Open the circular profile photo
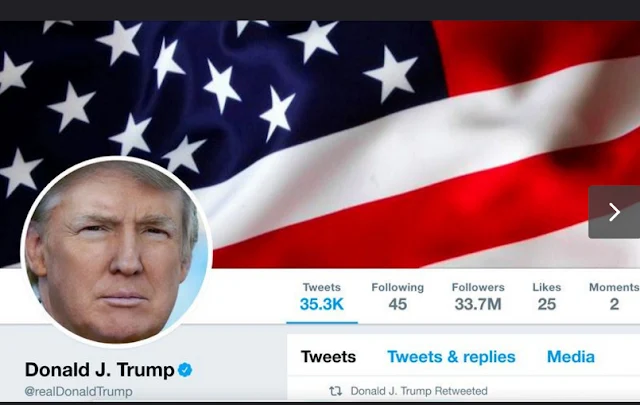 116,251
